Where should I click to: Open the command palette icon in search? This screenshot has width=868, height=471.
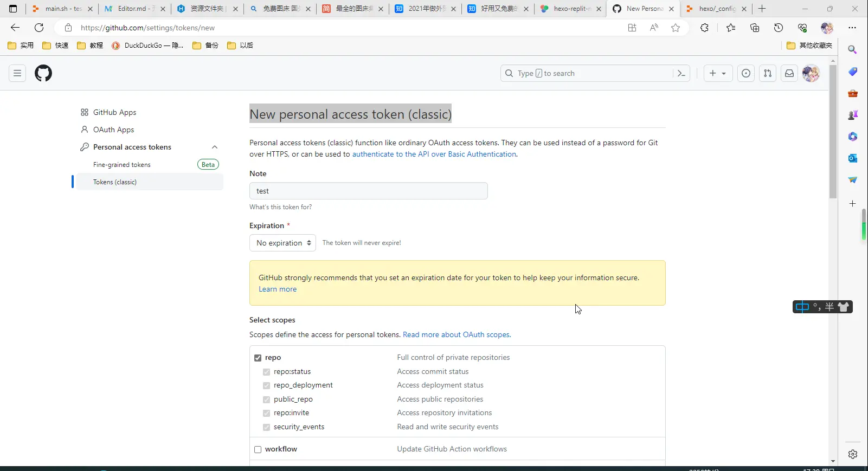point(681,73)
